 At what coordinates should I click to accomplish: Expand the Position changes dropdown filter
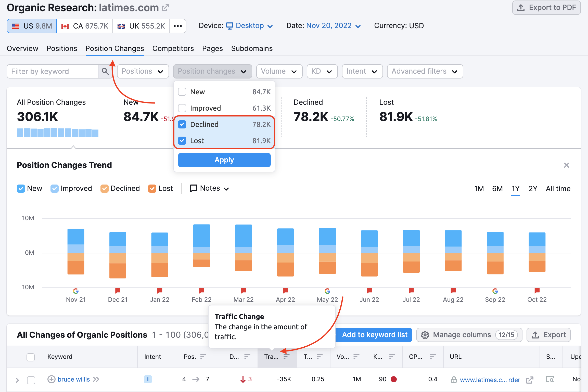click(x=212, y=71)
